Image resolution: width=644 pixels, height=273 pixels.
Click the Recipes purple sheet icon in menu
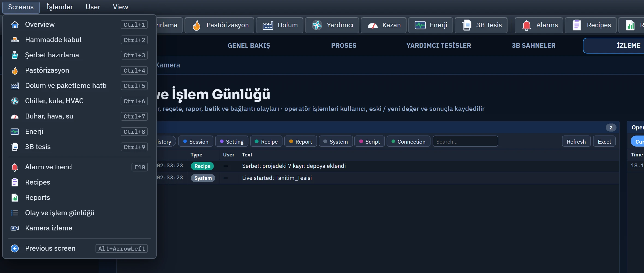click(15, 182)
